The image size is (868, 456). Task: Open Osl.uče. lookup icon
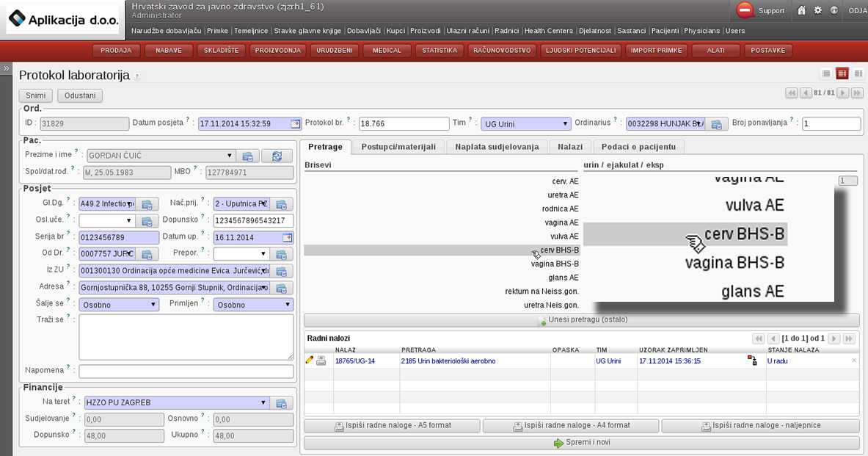click(147, 221)
